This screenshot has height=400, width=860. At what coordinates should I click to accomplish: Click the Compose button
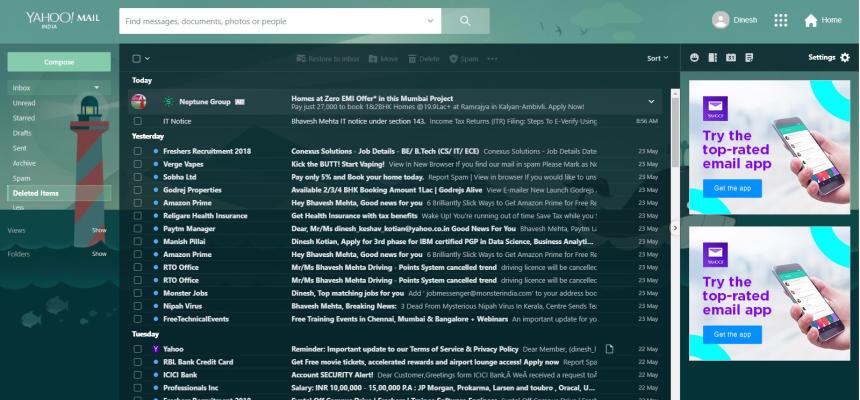pyautogui.click(x=59, y=62)
